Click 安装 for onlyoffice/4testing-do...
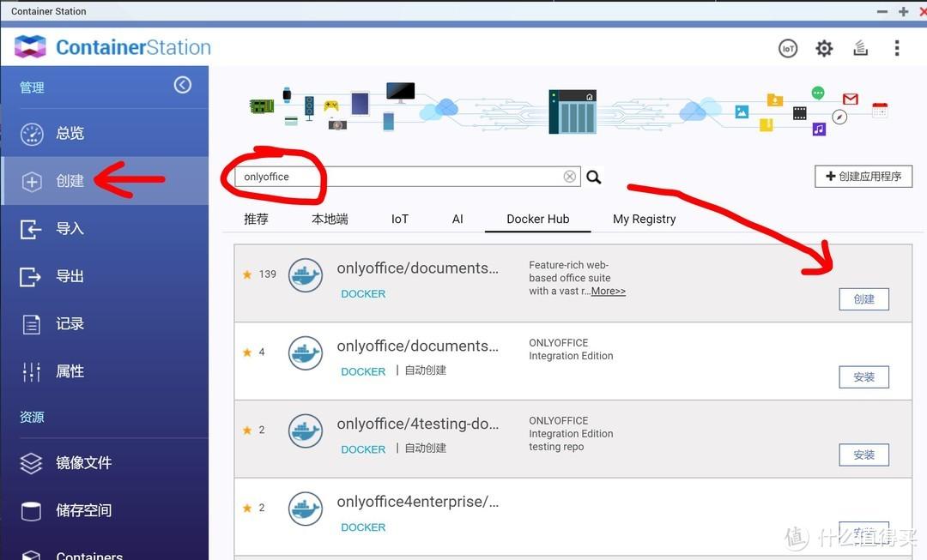This screenshot has height=560, width=927. pos(863,455)
